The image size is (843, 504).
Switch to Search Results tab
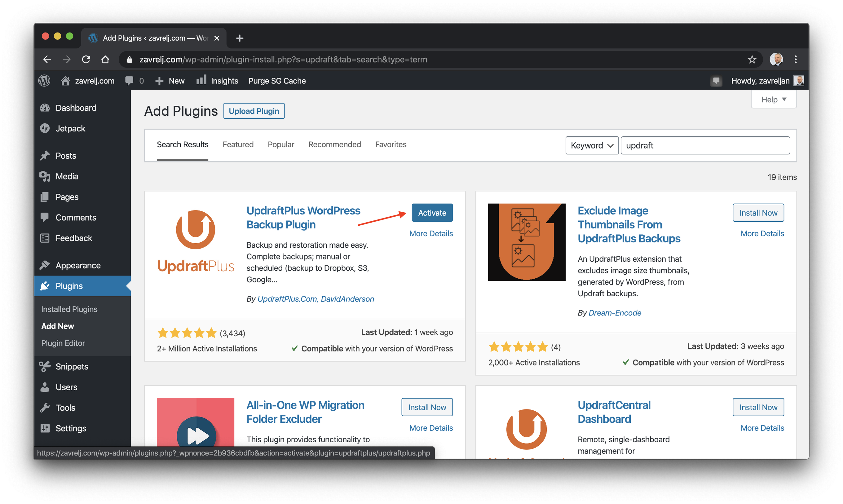tap(182, 144)
